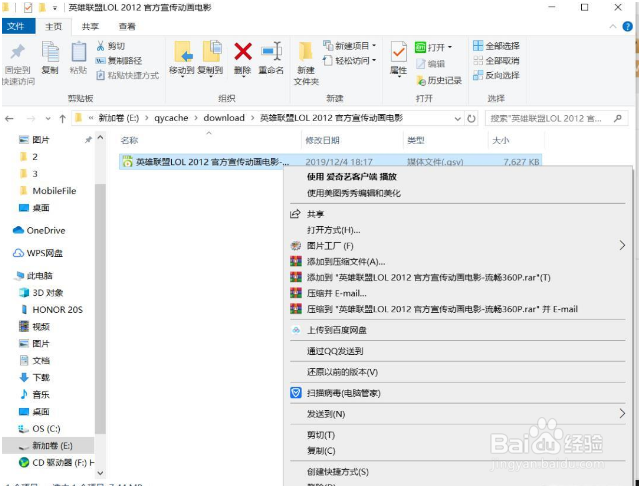Open OneDrive in navigation pane
Image resolution: width=639 pixels, height=486 pixels.
pyautogui.click(x=39, y=231)
